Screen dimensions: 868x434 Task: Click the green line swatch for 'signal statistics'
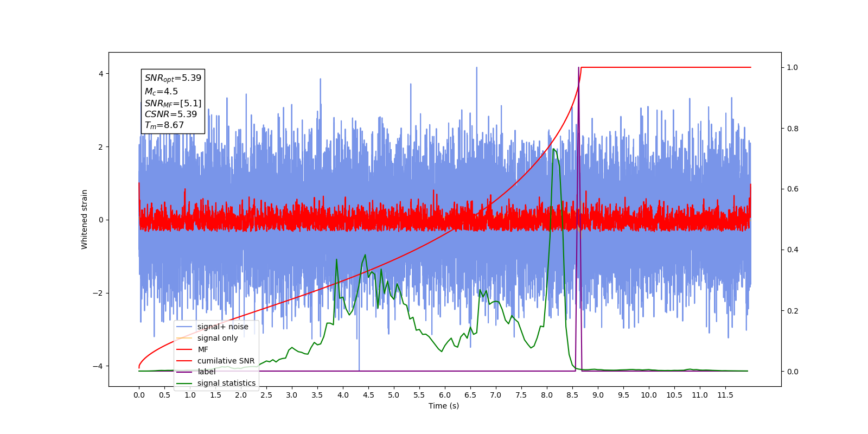[x=184, y=383]
